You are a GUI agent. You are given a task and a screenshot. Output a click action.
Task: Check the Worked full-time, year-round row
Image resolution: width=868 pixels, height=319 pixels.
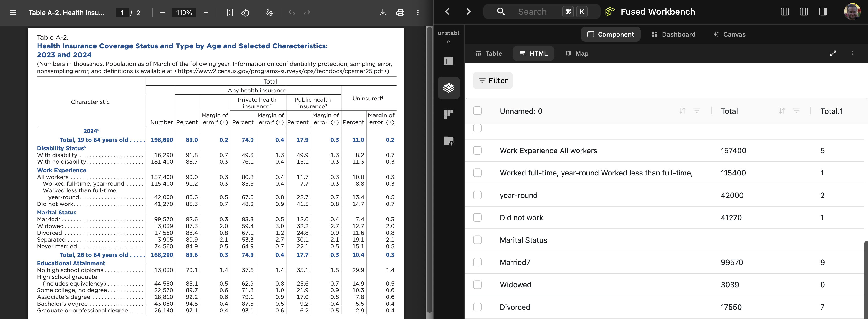pos(478,173)
